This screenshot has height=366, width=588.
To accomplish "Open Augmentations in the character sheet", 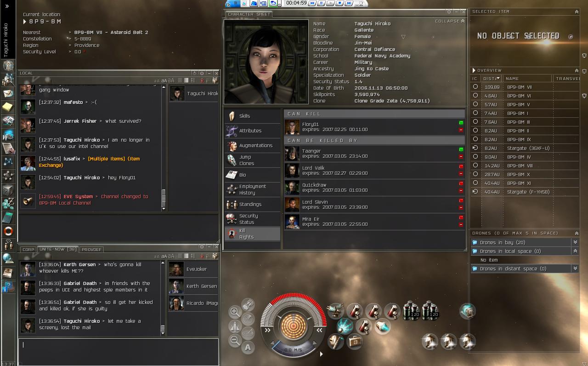I will pyautogui.click(x=253, y=145).
